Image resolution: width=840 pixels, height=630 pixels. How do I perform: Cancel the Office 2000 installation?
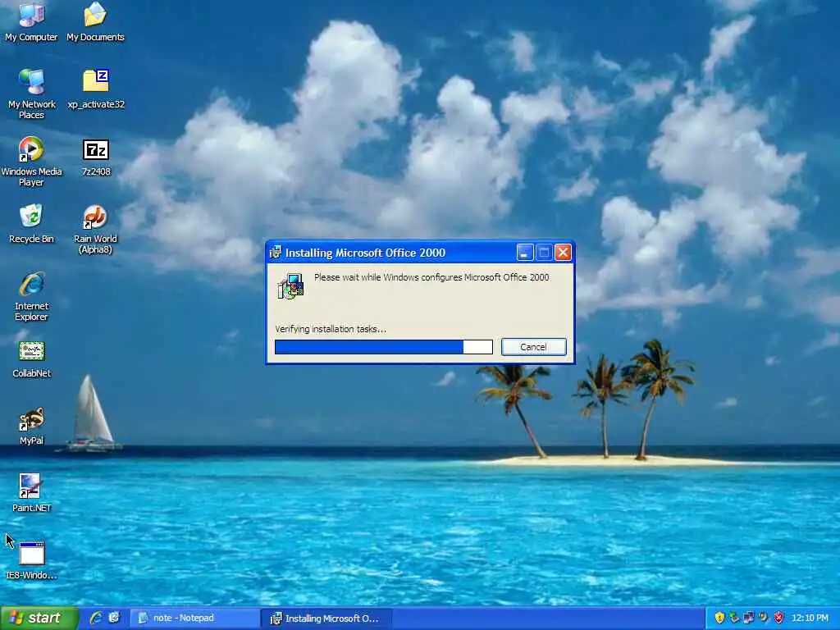tap(533, 347)
